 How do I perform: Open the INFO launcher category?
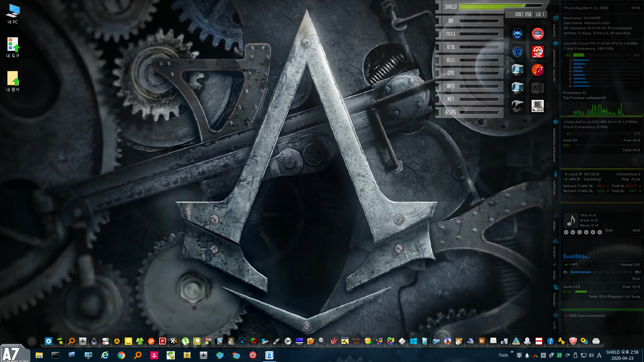click(470, 86)
